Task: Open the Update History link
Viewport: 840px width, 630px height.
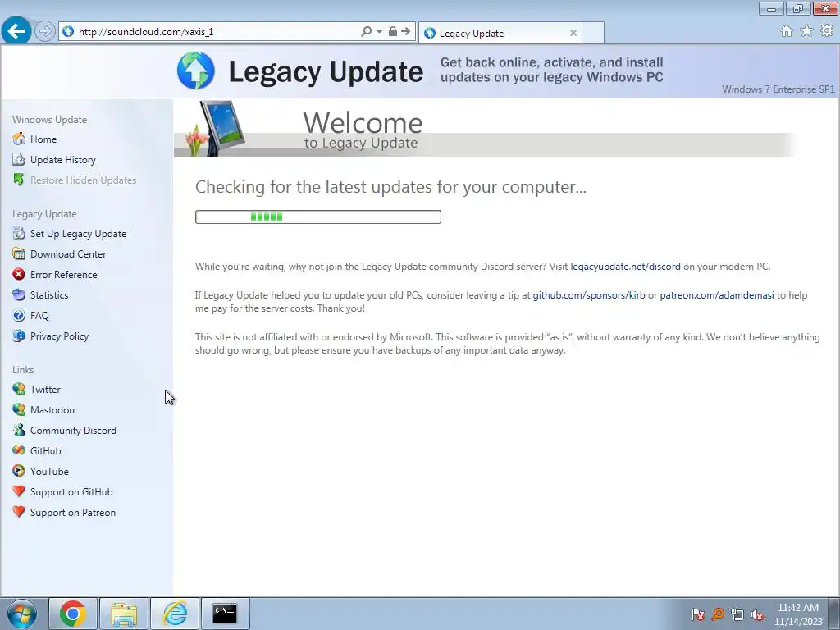Action: point(62,160)
